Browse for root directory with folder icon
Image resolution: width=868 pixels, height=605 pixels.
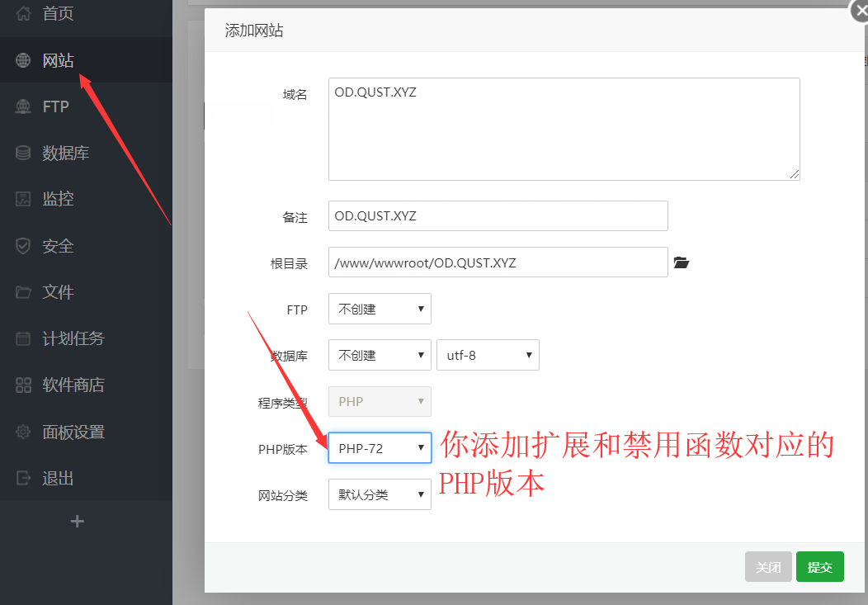(x=681, y=263)
